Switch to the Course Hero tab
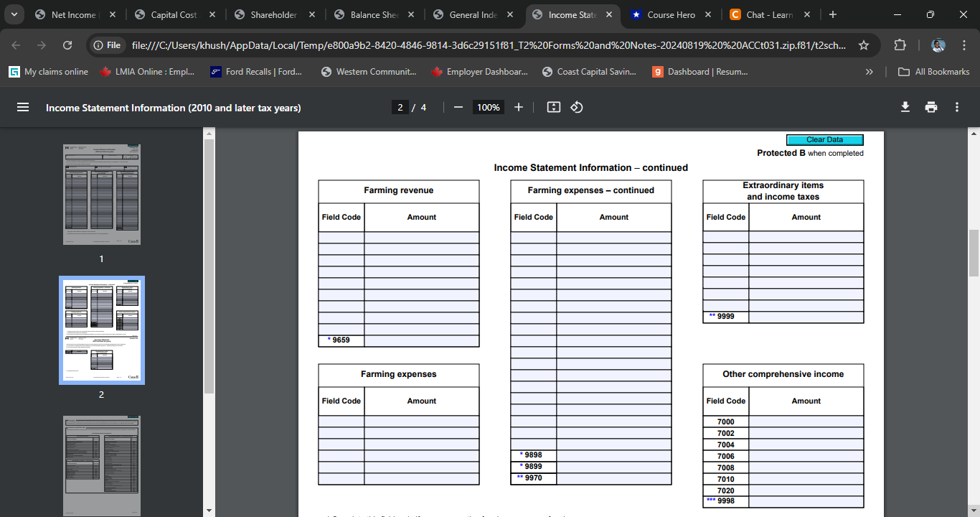This screenshot has height=517, width=980. point(671,14)
